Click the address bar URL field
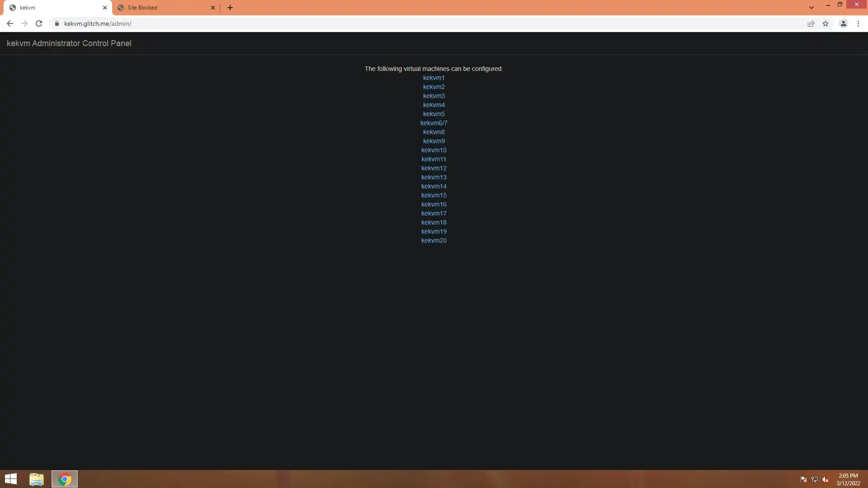This screenshot has height=488, width=868. click(x=316, y=23)
